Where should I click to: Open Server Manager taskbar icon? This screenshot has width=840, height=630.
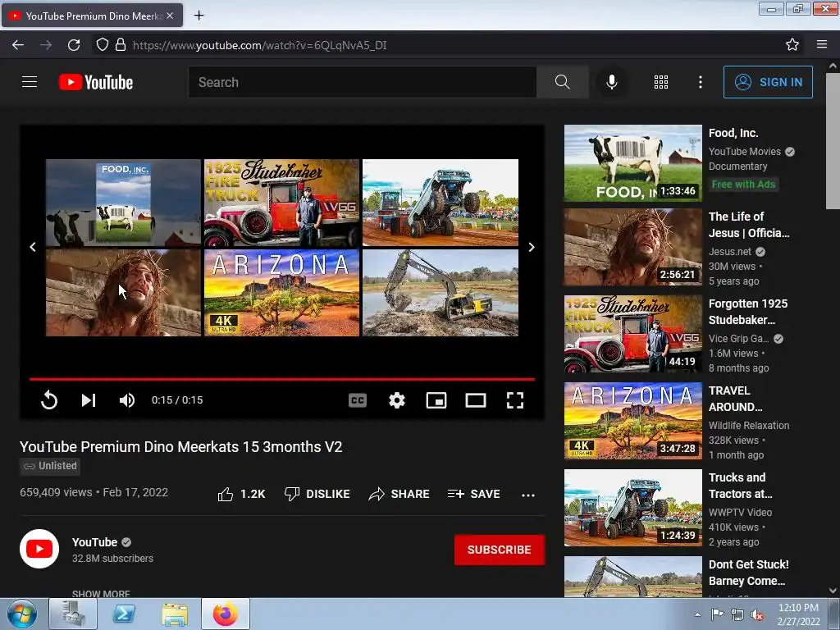tap(73, 614)
